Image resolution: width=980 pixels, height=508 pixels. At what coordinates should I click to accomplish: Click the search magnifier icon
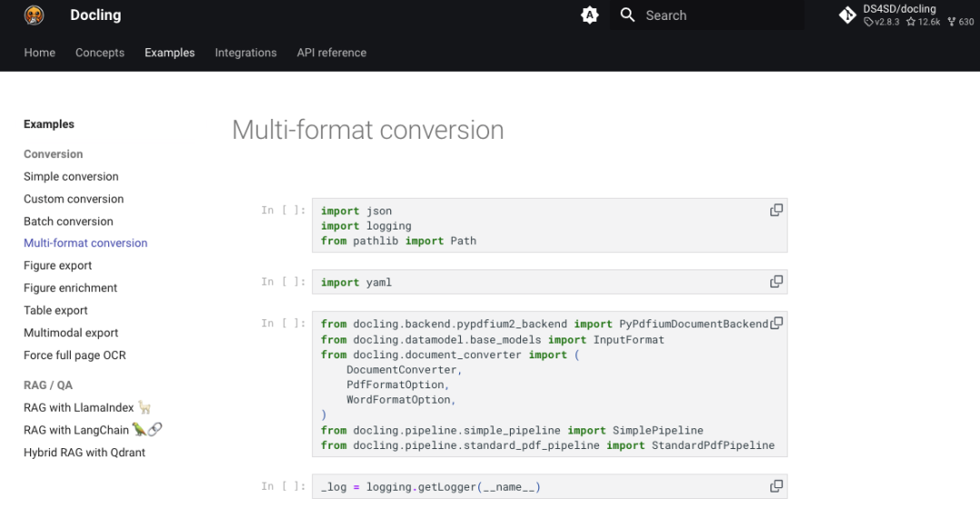pos(627,15)
